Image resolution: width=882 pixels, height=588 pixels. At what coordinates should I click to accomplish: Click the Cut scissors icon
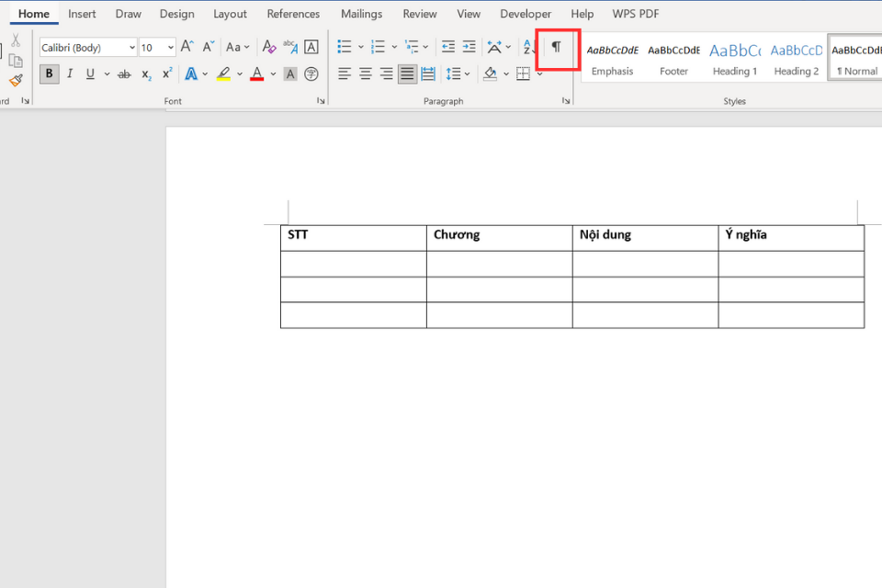click(x=16, y=40)
